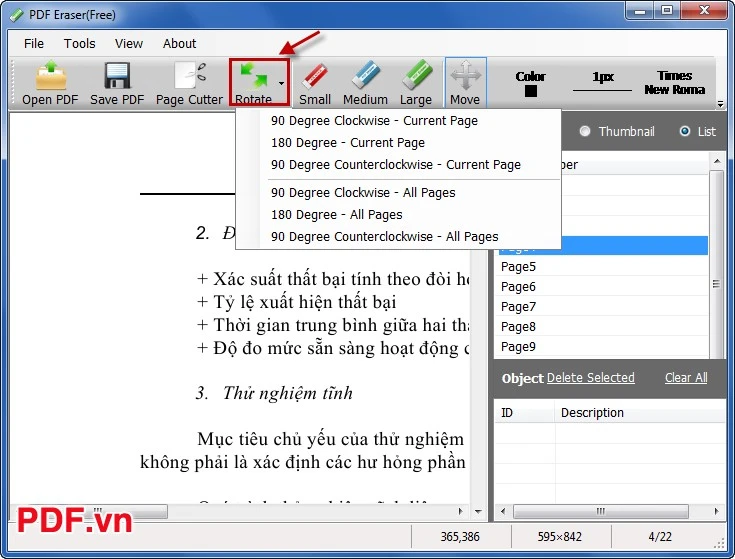This screenshot has height=559, width=735.
Task: Open the Tools menu
Action: 79,44
